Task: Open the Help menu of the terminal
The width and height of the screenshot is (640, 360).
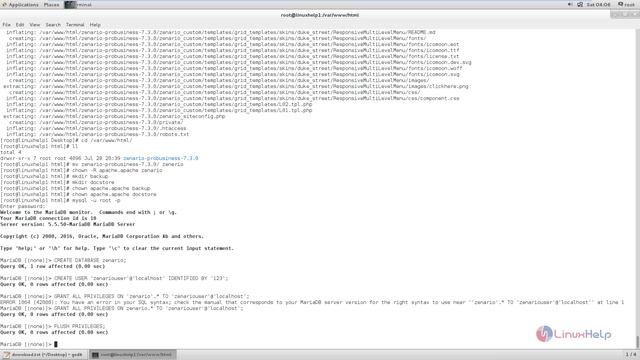Action: [x=95, y=25]
